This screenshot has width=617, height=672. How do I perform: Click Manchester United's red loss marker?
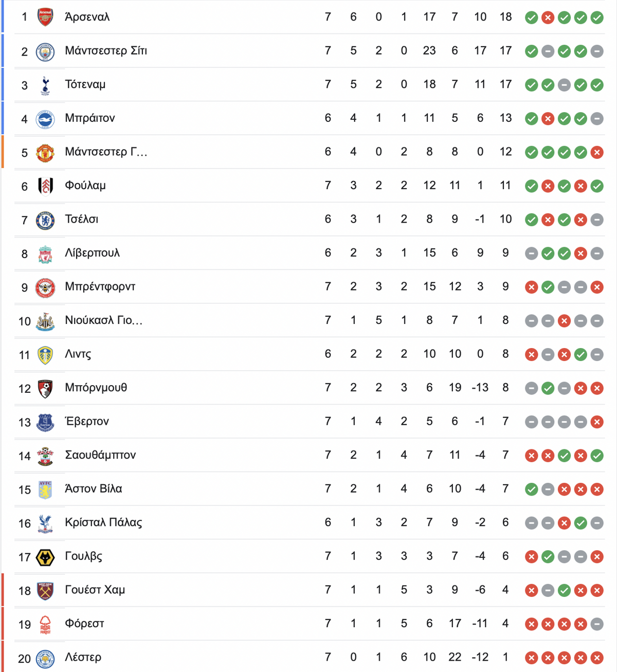point(597,153)
